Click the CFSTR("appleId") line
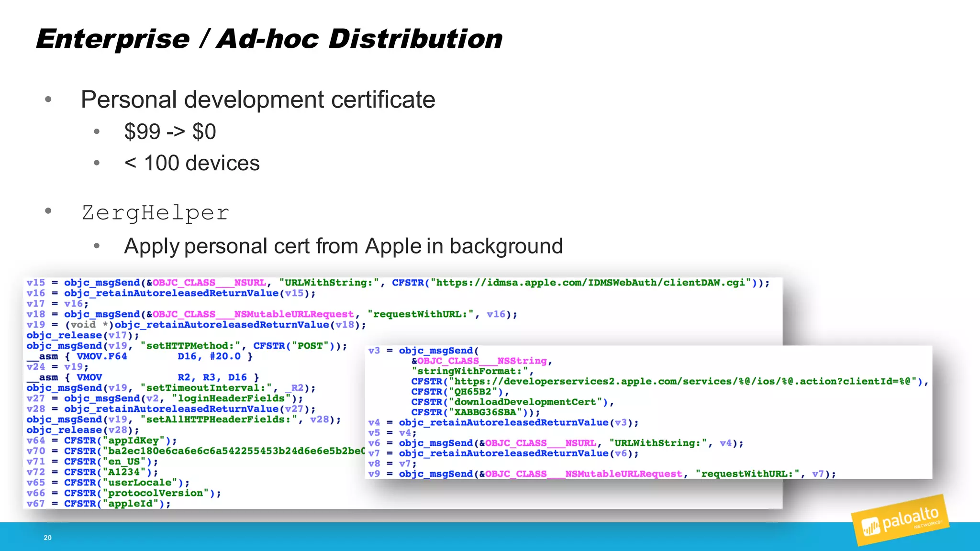Screen dimensions: 980x551 (98, 504)
